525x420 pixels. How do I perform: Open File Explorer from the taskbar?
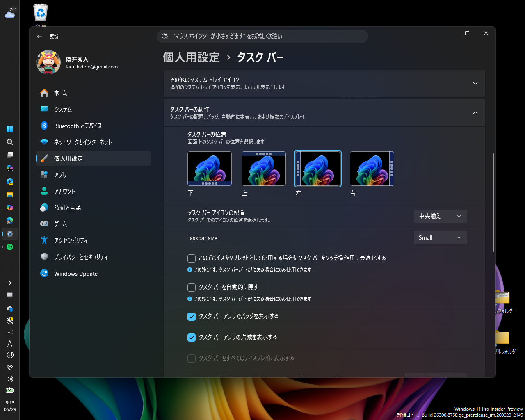(10, 194)
